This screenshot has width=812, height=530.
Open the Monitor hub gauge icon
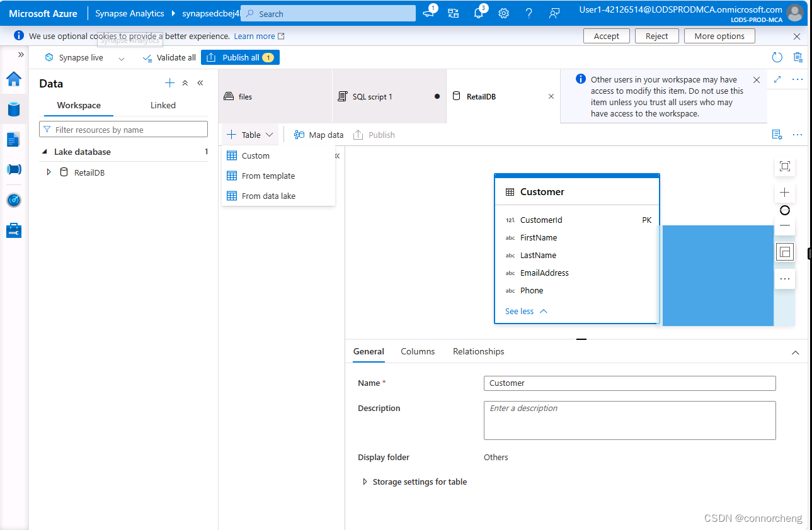click(14, 200)
